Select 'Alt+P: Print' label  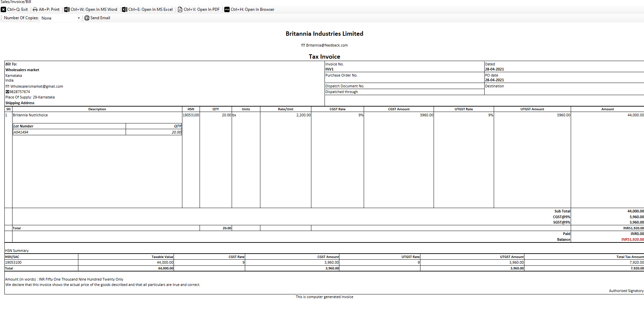49,9
